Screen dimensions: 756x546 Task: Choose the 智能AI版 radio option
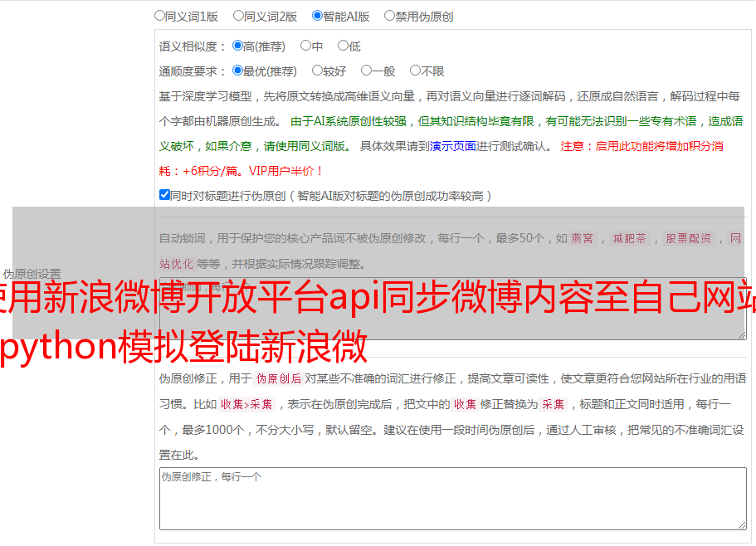[317, 16]
